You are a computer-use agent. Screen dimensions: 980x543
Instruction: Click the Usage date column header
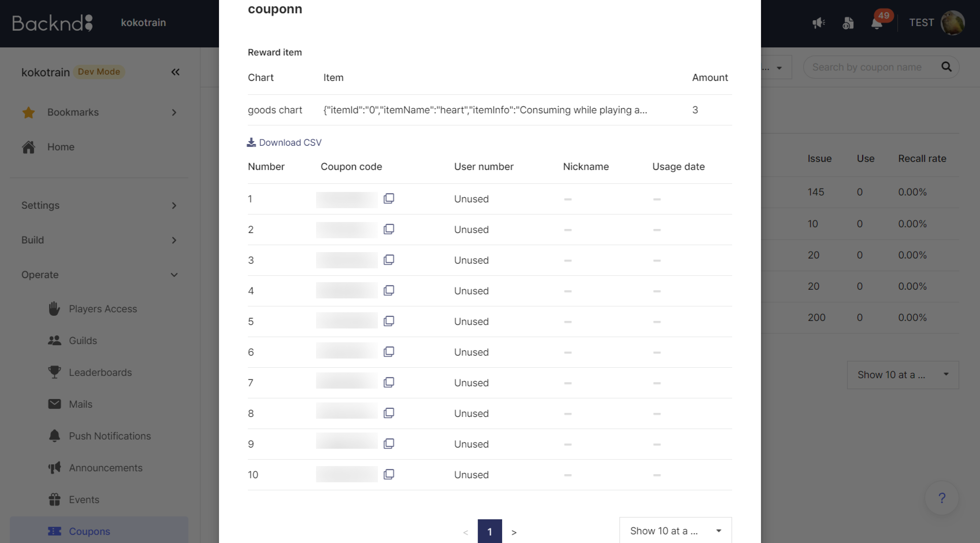[x=678, y=167]
